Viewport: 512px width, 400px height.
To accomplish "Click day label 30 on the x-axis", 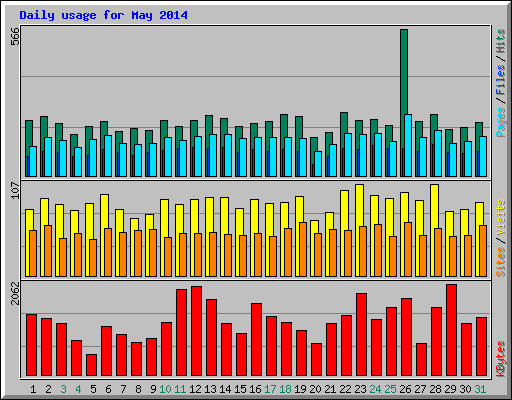I will pyautogui.click(x=465, y=389).
